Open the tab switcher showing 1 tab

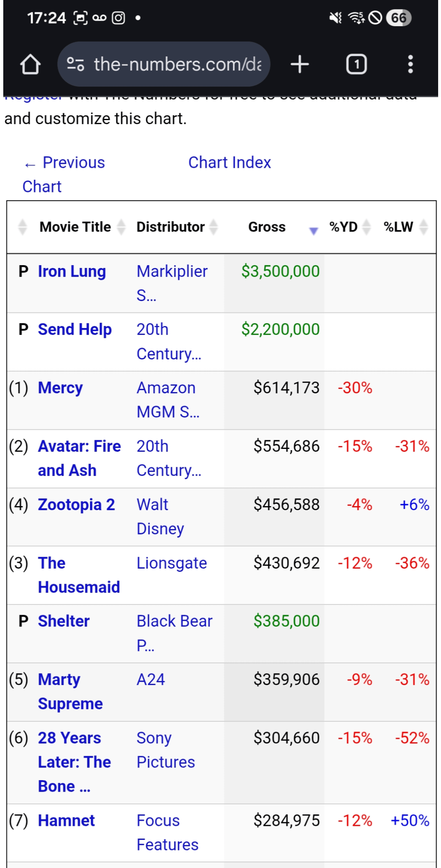[356, 65]
